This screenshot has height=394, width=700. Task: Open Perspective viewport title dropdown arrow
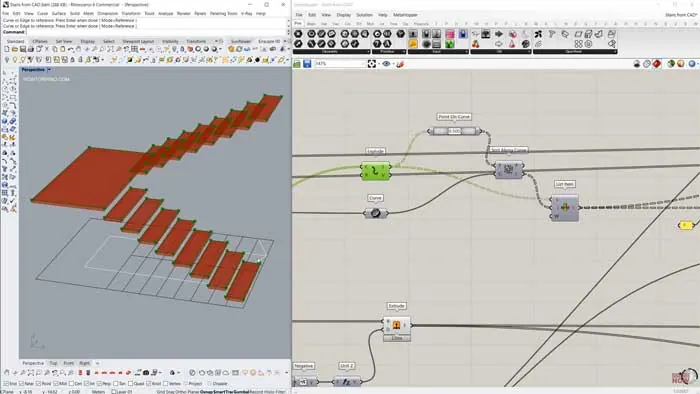(49, 70)
